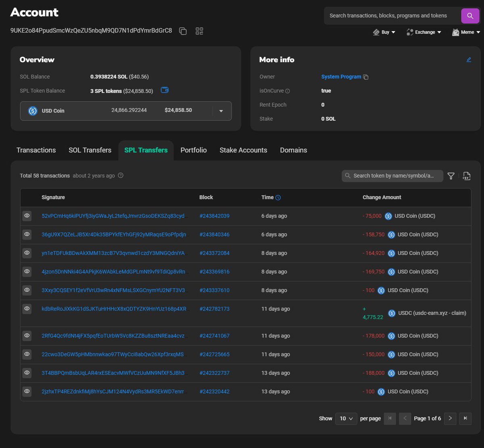Show the account QR code icon
This screenshot has height=448, width=484.
(199, 31)
